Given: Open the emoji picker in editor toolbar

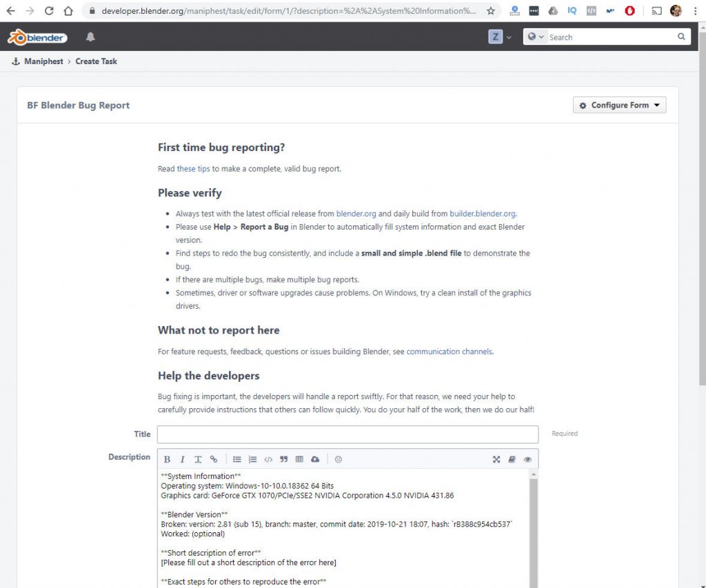Looking at the screenshot, I should tap(339, 459).
